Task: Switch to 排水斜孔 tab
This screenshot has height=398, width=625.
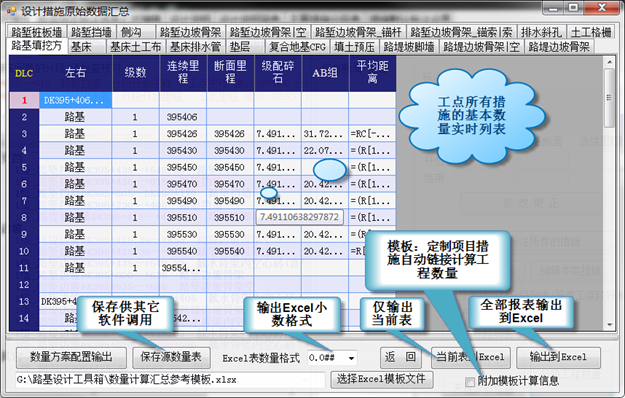Action: pos(541,32)
